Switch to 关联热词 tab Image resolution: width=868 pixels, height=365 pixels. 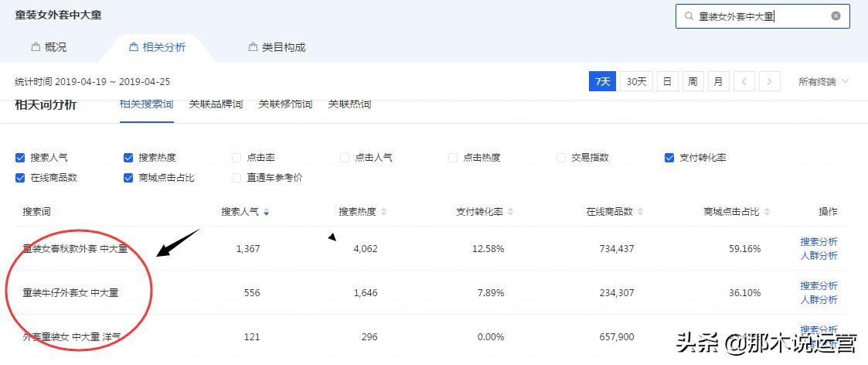349,104
